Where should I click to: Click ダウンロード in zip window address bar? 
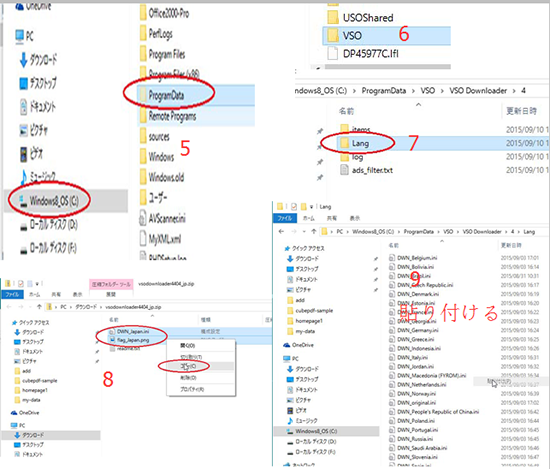click(x=86, y=307)
